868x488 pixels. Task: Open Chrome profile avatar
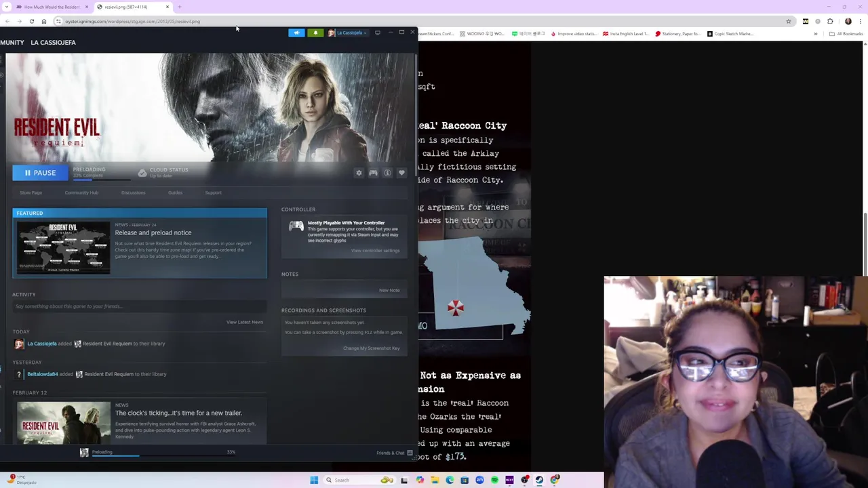848,21
